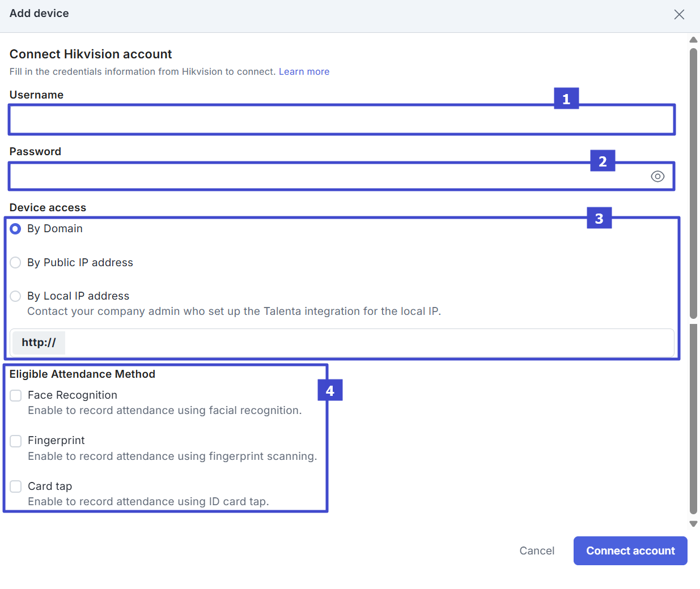Screen dimensions: 700x589
Task: Click the scrollbar up arrow
Action: [x=693, y=40]
